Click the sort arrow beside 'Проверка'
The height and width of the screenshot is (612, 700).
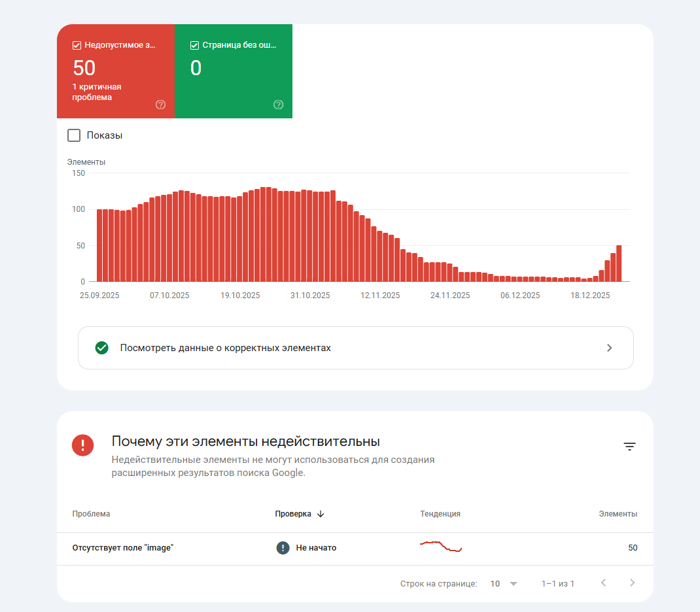321,514
